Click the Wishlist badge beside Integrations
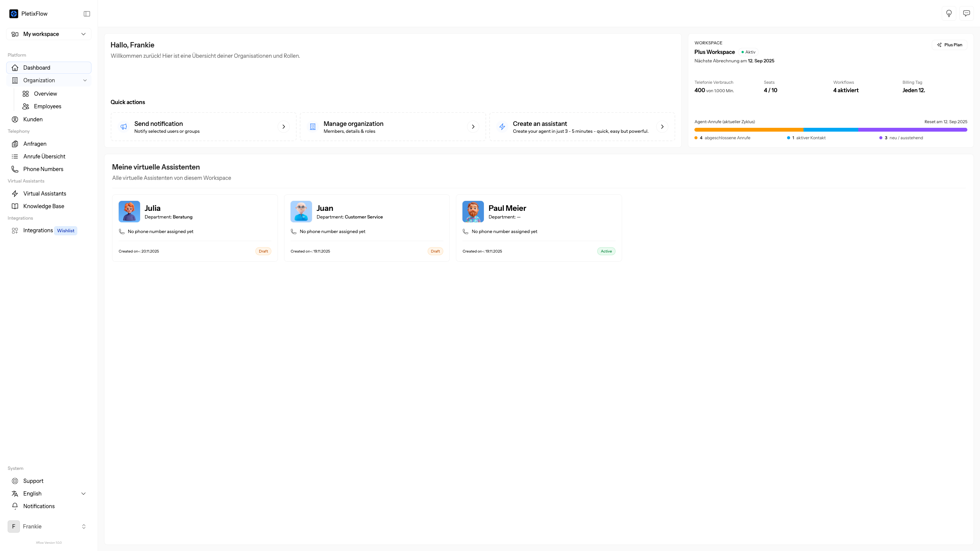Screen dimensions: 980x551 [x=65, y=231]
